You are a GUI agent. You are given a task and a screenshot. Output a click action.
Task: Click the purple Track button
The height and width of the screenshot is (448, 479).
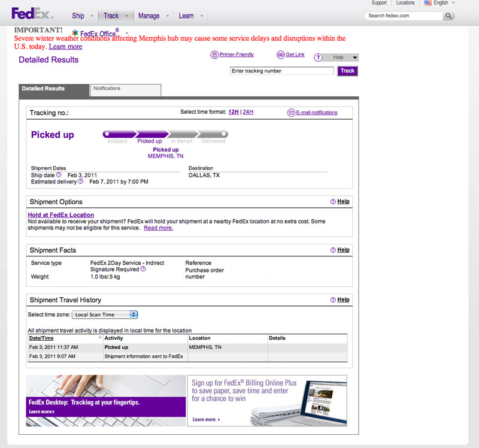348,71
